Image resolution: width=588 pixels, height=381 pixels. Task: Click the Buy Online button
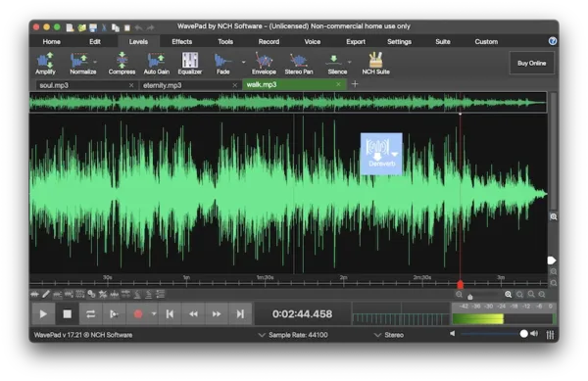(x=531, y=64)
